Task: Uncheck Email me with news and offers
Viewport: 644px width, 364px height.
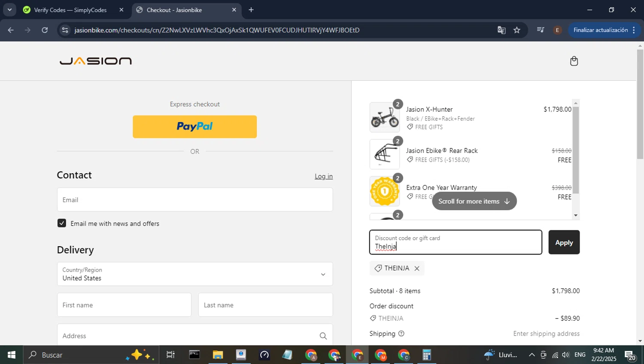Action: (x=62, y=223)
